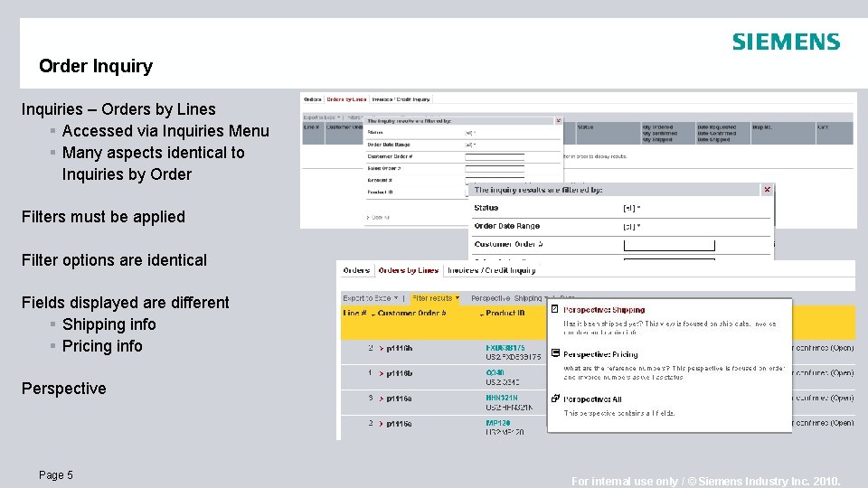Select the Orders tab in the lower screenshot
This screenshot has height=488, width=868.
click(x=356, y=270)
